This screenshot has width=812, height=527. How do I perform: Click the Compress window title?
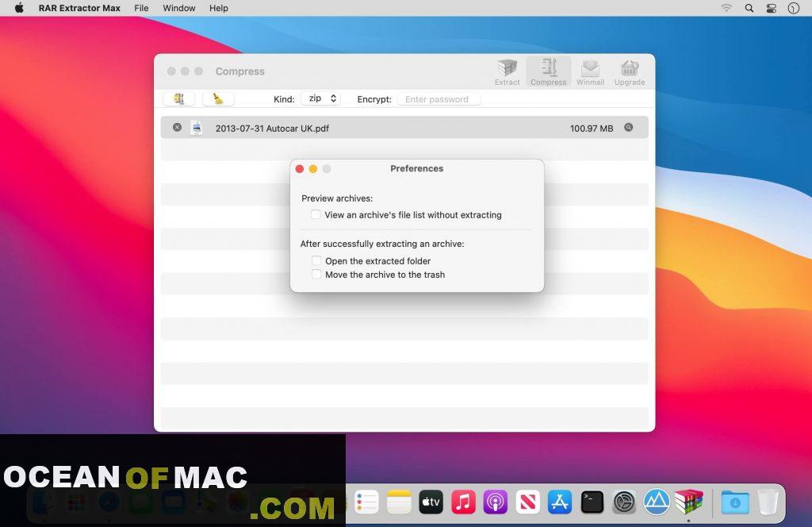click(x=239, y=71)
